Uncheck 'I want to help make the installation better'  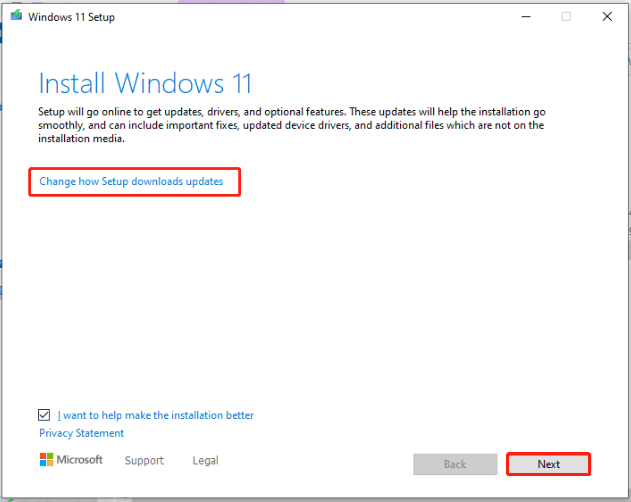pos(44,415)
